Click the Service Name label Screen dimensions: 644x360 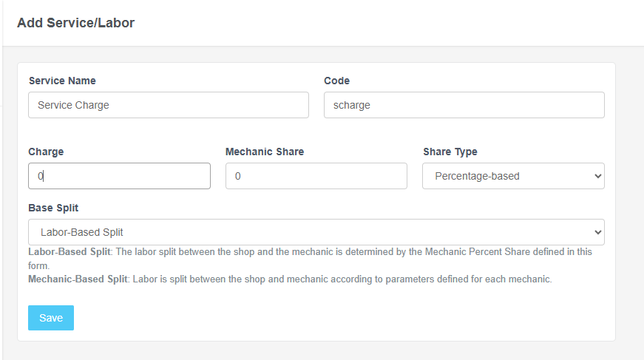pos(62,81)
